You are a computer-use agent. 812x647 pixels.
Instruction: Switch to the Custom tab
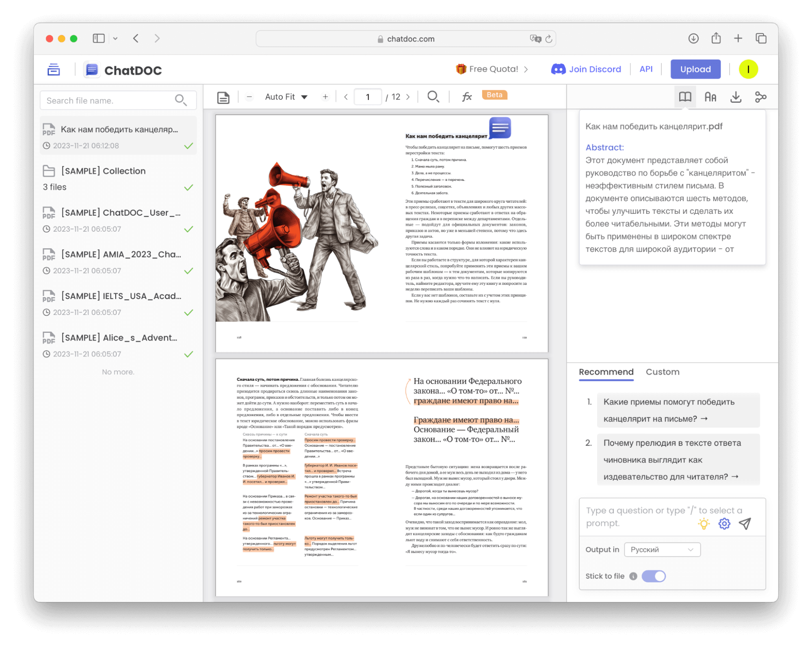coord(663,372)
